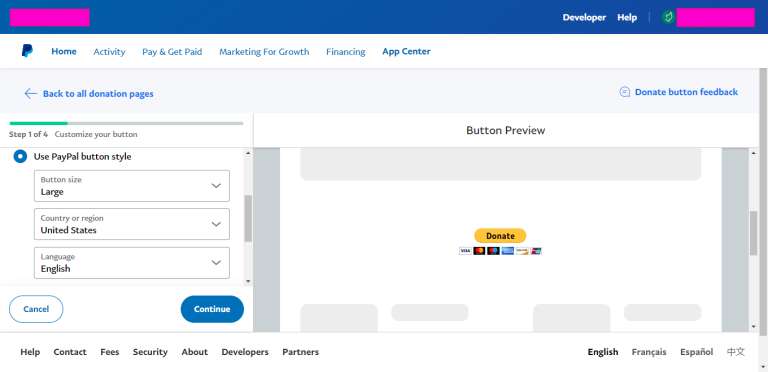Click the green account shield icon
Viewport: 768px width, 372px height.
(x=668, y=18)
